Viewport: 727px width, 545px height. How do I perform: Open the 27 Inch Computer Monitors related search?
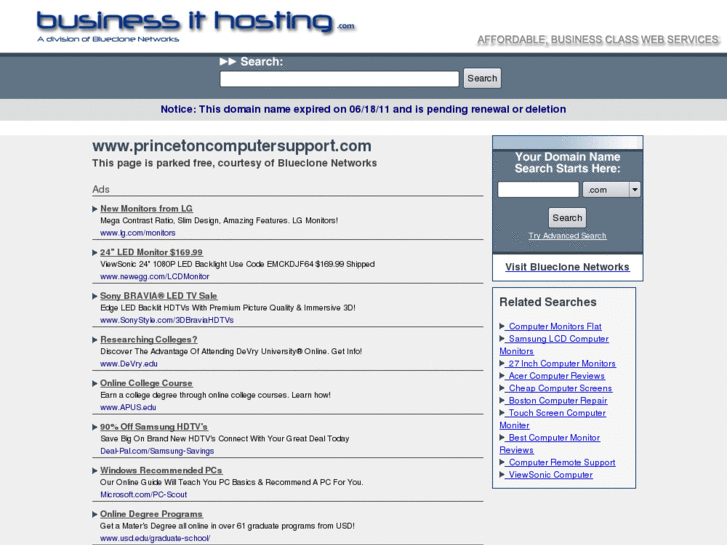coord(560,364)
